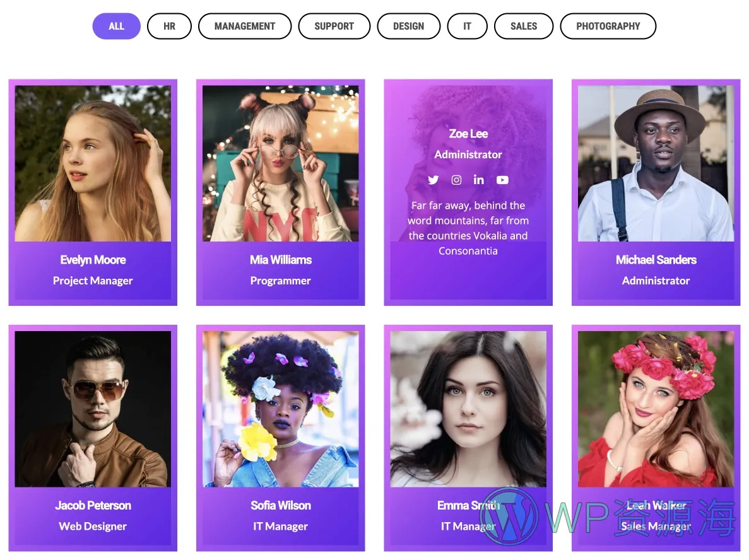Click the Leah Walker portrait
Image resolution: width=749 pixels, height=560 pixels.
656,409
